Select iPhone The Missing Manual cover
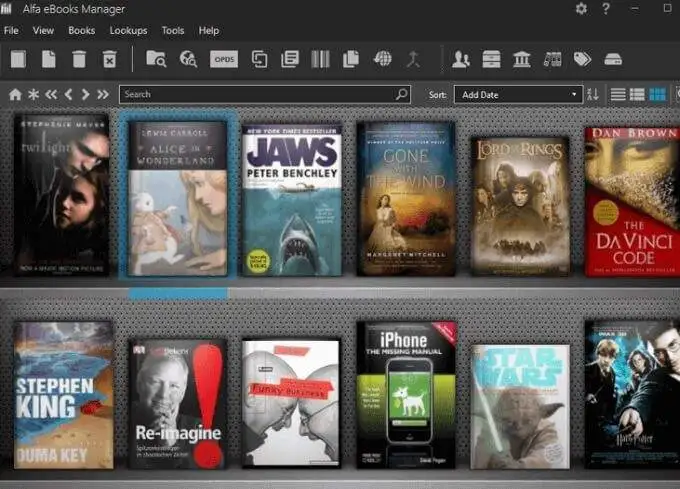The width and height of the screenshot is (680, 489). tap(406, 395)
